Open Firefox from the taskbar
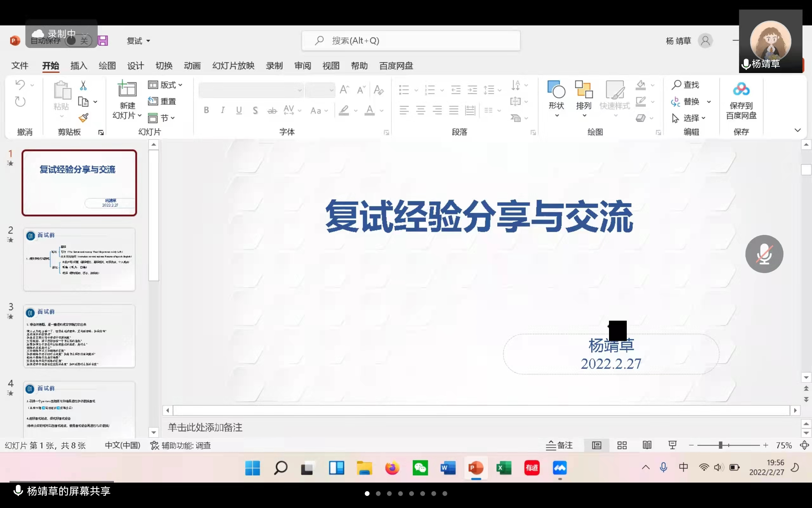 (x=392, y=468)
